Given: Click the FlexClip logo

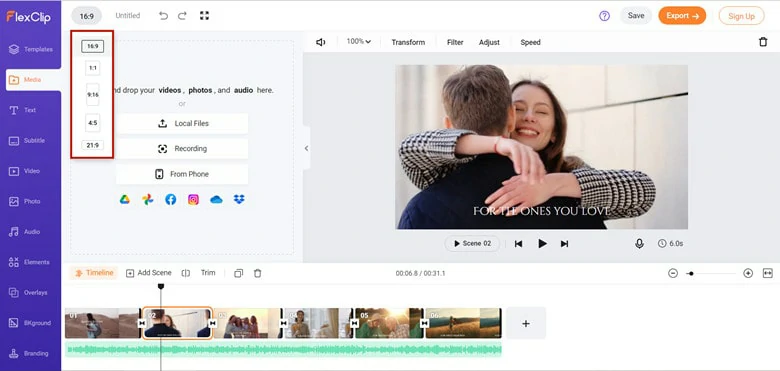Looking at the screenshot, I should pyautogui.click(x=28, y=16).
